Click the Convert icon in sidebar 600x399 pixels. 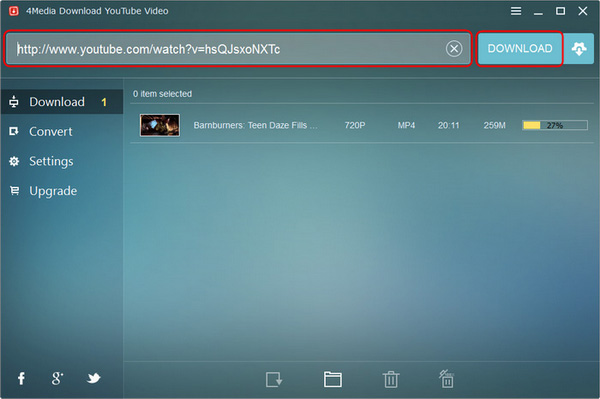click(14, 131)
